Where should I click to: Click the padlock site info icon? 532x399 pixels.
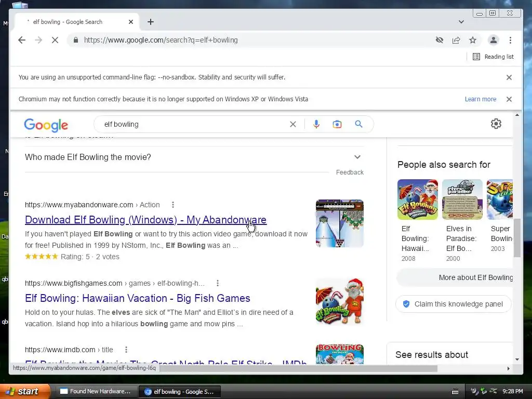point(76,40)
